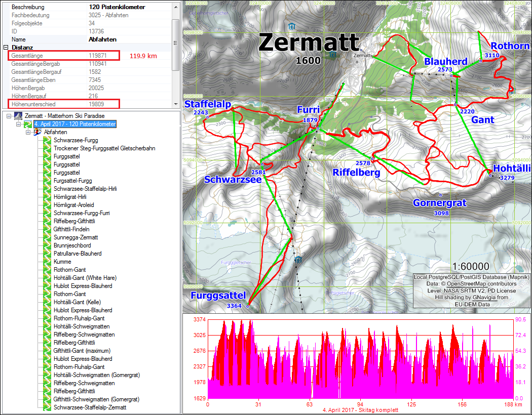Viewport: 532px width, 415px height.
Task: Click the track icon beside Brunnjeschbord
Action: (47, 245)
